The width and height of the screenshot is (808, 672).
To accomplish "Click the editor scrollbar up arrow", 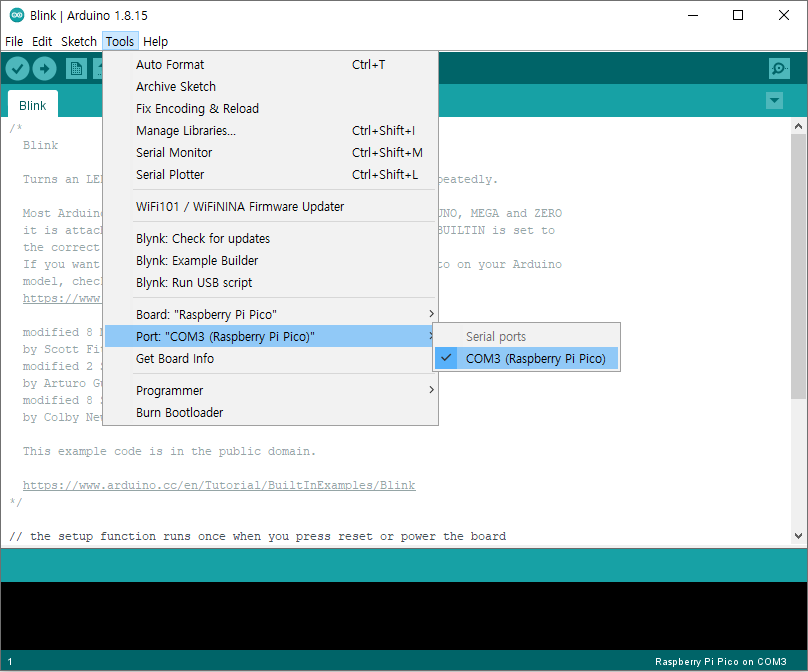I will (798, 126).
